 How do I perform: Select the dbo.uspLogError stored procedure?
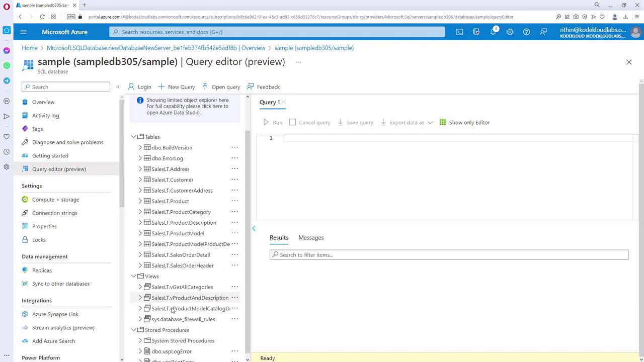point(172,351)
